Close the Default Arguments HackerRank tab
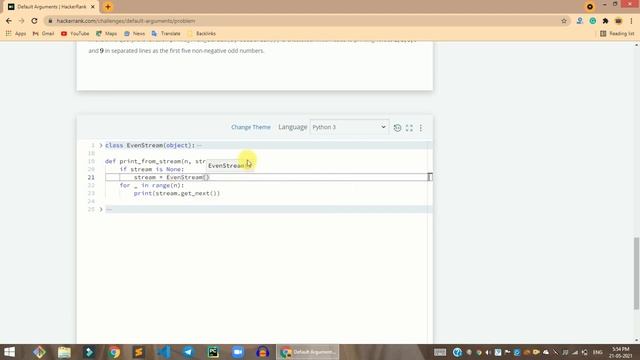The image size is (640, 360). (93, 7)
